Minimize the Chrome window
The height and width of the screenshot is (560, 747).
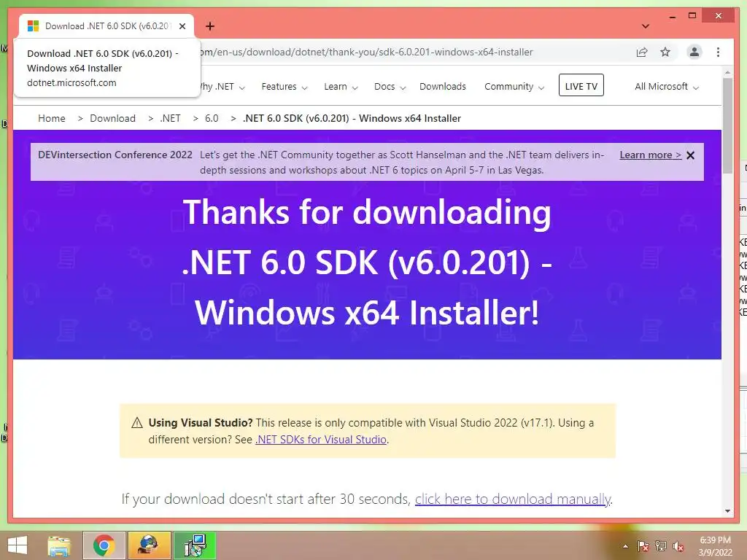point(672,16)
